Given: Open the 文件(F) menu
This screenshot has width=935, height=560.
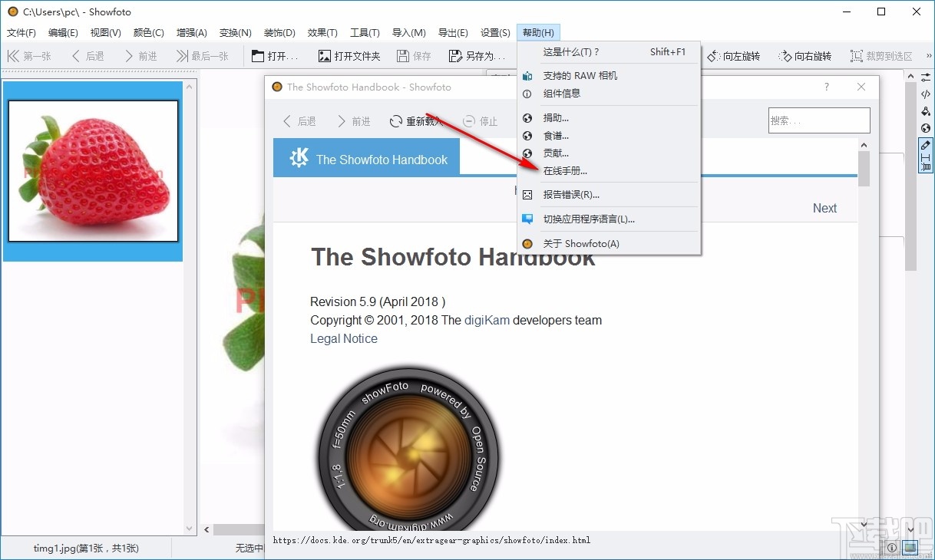Looking at the screenshot, I should pos(21,33).
